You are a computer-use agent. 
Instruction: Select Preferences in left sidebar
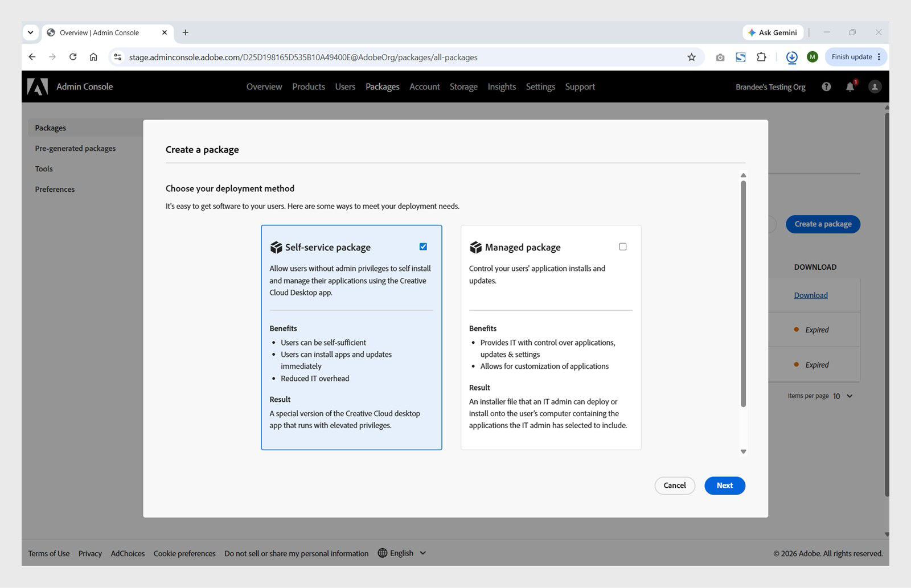pos(55,189)
